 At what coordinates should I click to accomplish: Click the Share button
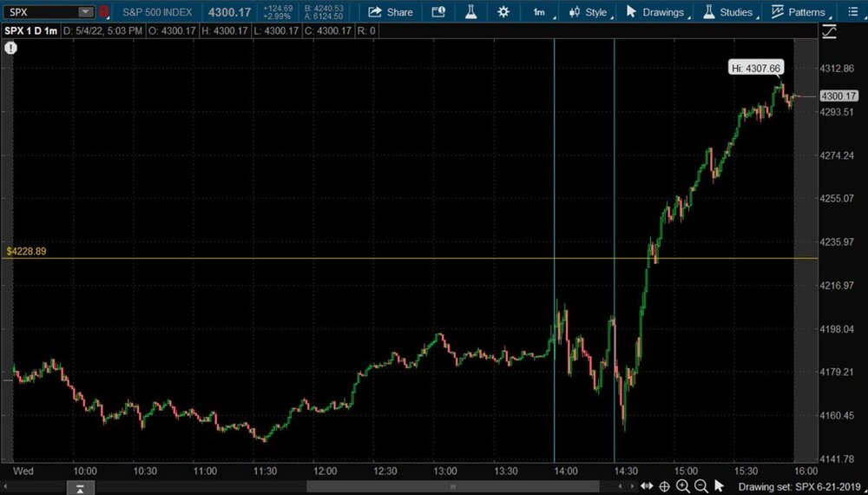pyautogui.click(x=391, y=12)
